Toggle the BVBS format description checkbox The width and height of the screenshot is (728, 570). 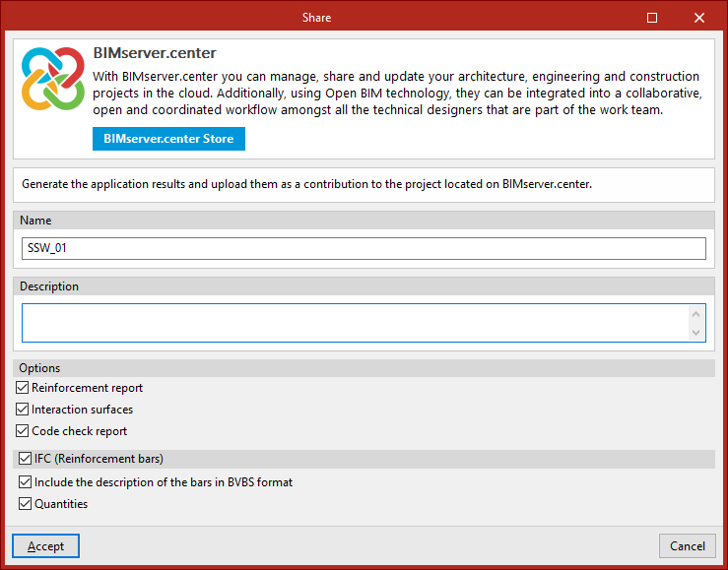point(25,482)
